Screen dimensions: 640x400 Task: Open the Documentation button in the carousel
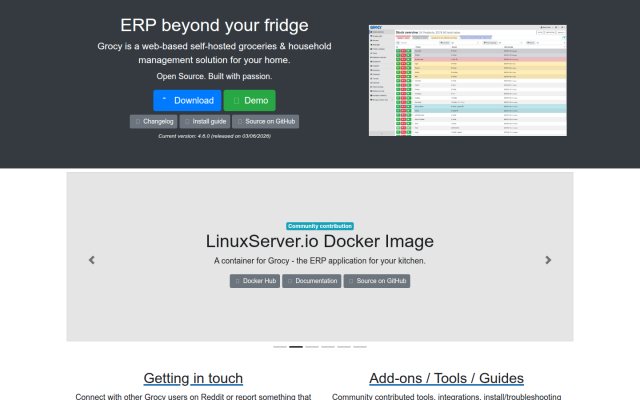tap(311, 281)
